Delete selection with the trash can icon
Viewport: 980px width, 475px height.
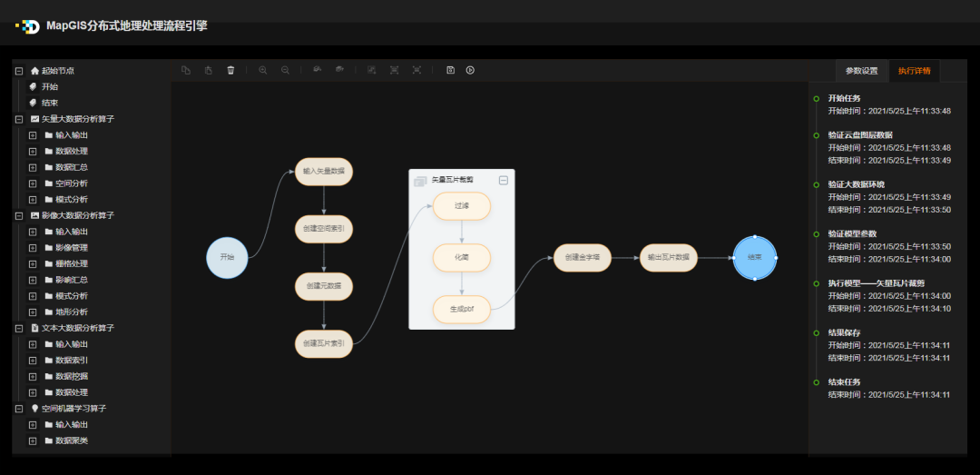point(230,70)
